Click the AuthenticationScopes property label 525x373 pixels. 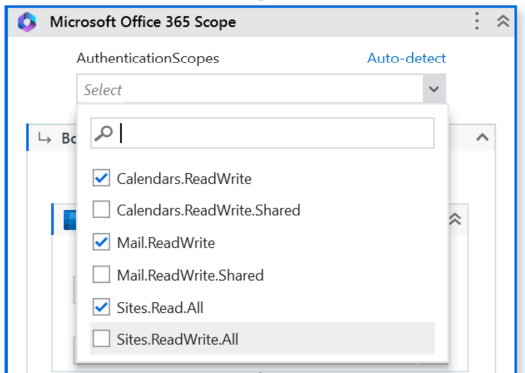(x=148, y=58)
